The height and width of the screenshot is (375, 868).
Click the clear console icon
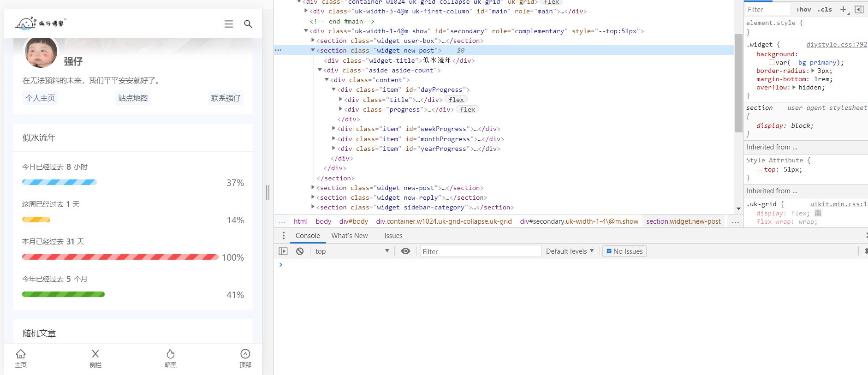coord(300,251)
